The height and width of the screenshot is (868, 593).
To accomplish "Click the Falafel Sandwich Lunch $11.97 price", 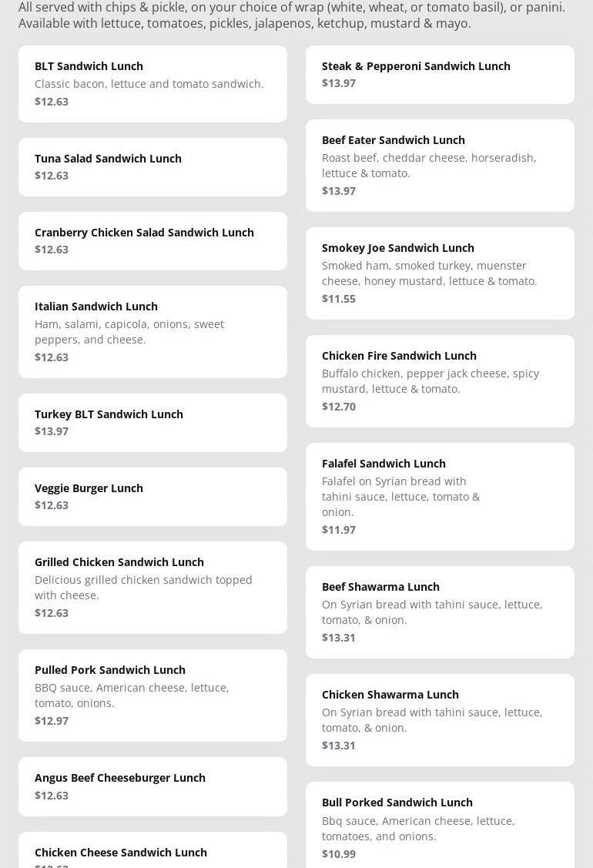I will click(x=339, y=530).
